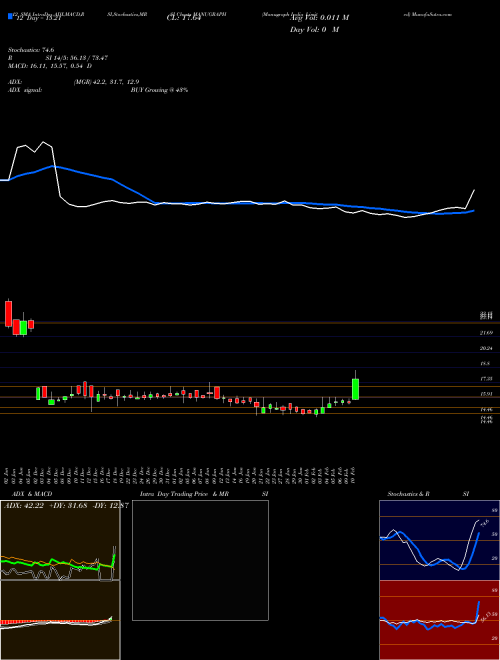Screen dimensions: 500x660
Task: Click the large green last candlestick
Action: 355,389
